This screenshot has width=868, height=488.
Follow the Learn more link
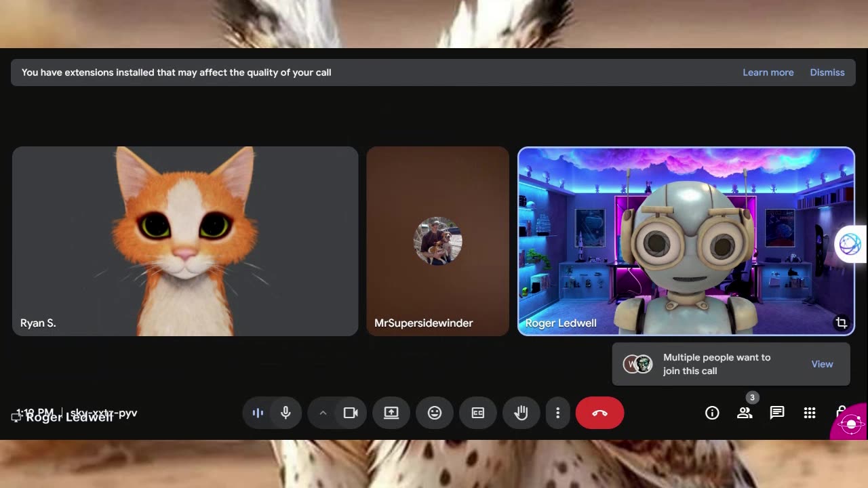pos(768,73)
